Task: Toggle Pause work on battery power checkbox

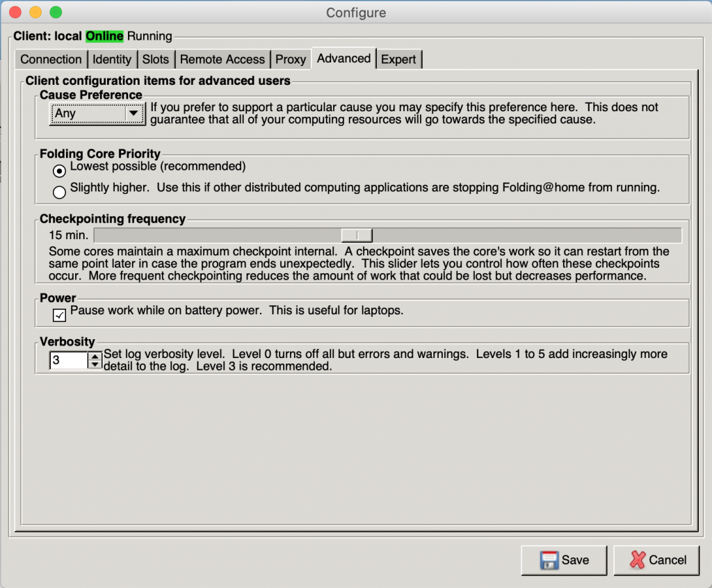Action: 59,315
